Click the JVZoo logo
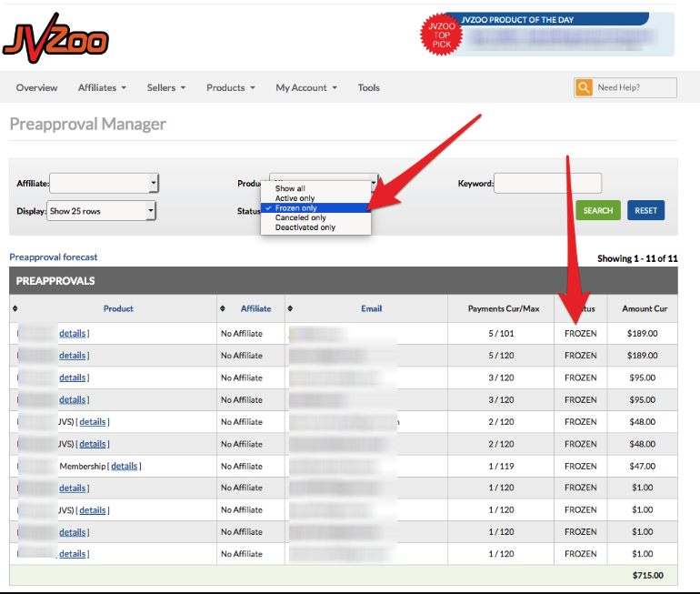The image size is (700, 594). click(55, 38)
